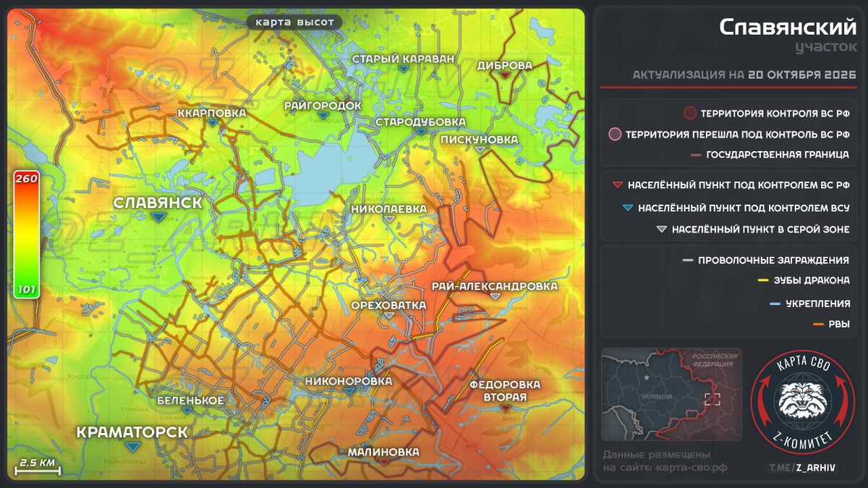Click the Райгородок settlement marker
This screenshot has height=488, width=868.
coord(323,116)
